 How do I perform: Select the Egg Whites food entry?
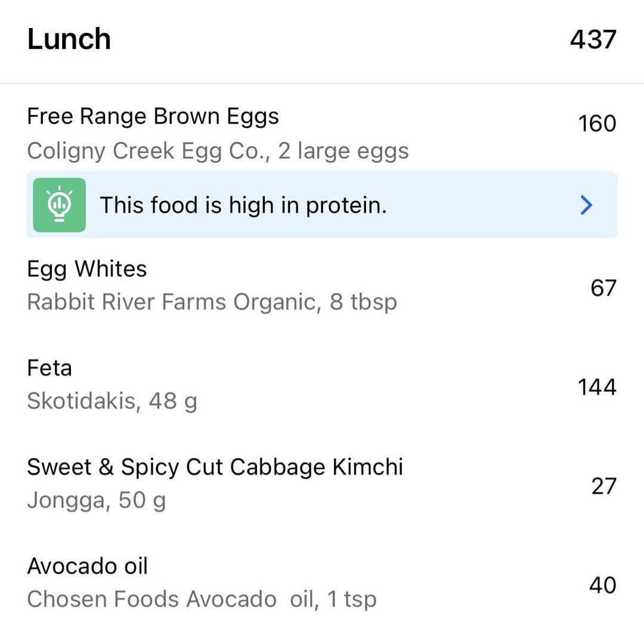point(87,269)
